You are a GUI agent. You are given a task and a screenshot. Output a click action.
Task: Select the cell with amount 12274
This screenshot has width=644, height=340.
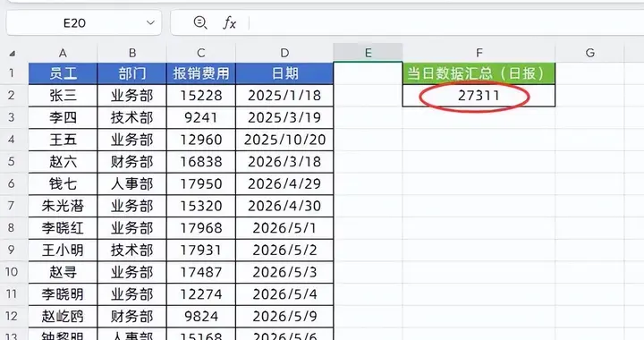201,294
